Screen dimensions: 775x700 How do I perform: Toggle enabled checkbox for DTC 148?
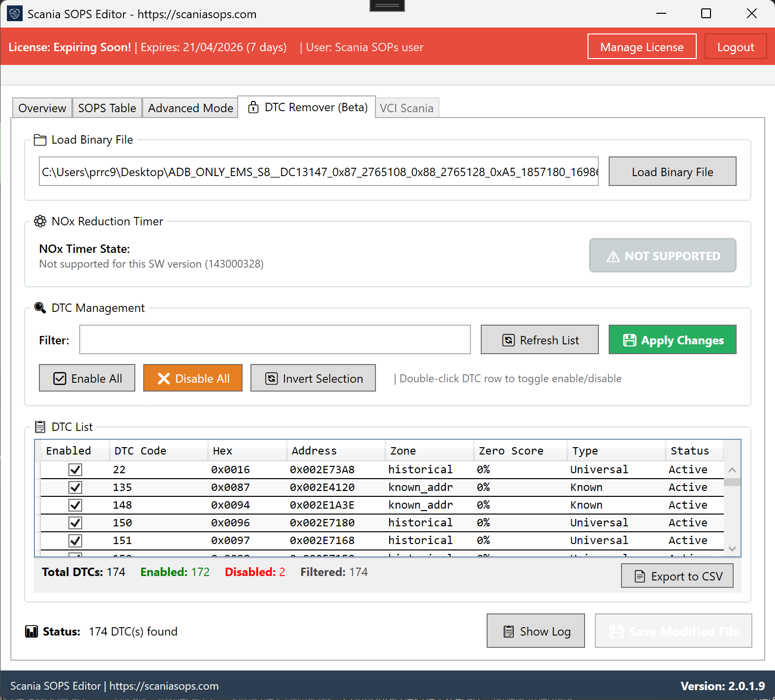(75, 505)
